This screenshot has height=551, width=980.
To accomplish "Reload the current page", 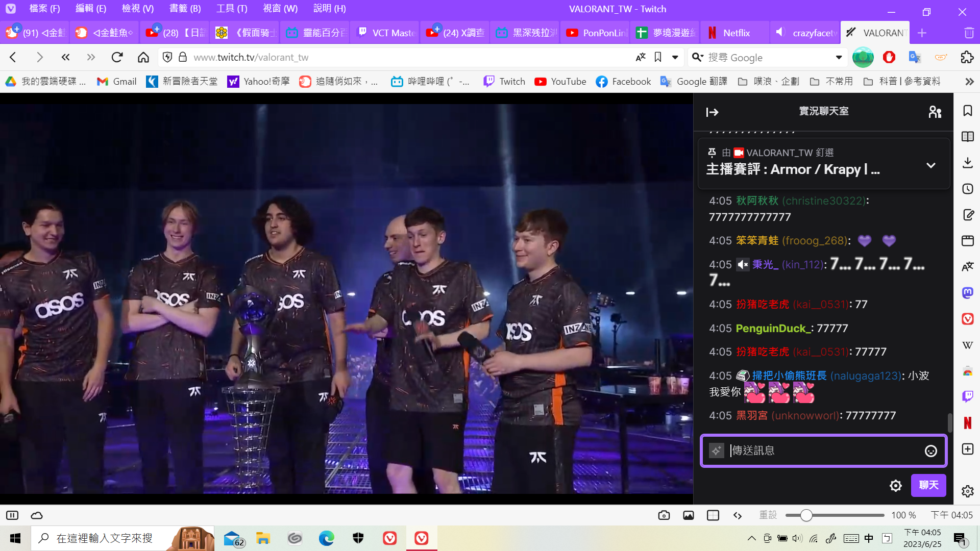I will pyautogui.click(x=117, y=57).
